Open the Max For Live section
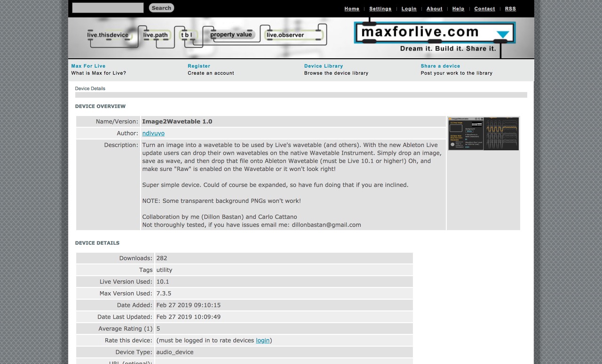The image size is (602, 364). [88, 66]
